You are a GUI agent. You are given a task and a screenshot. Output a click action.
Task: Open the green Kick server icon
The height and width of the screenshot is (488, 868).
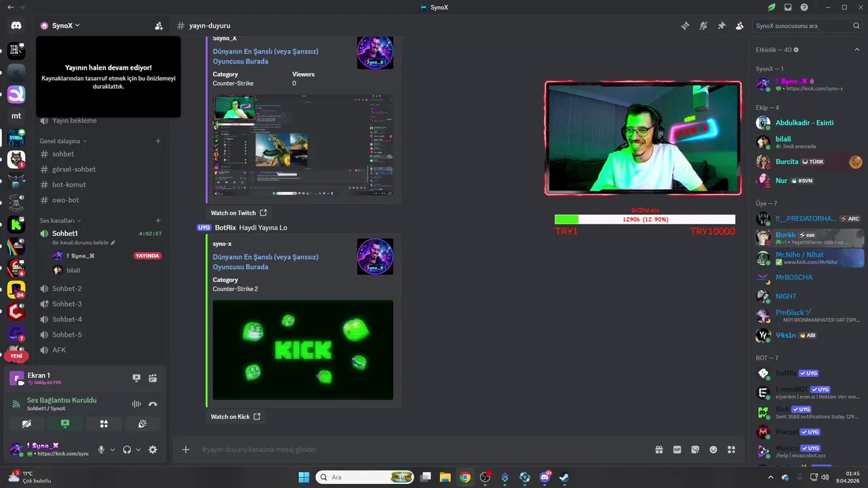[x=16, y=225]
